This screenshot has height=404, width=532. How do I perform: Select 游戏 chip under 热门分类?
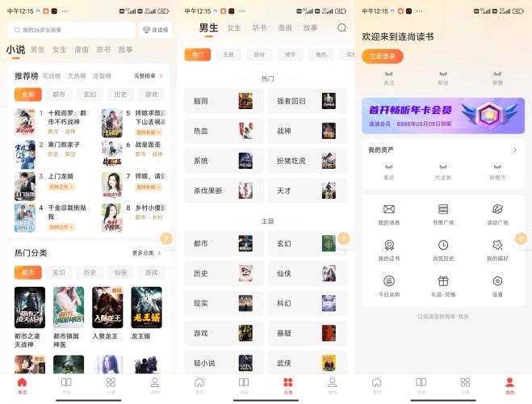coord(151,272)
